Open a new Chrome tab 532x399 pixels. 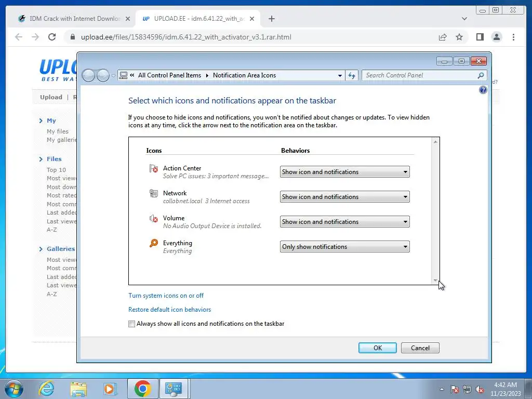(x=271, y=19)
